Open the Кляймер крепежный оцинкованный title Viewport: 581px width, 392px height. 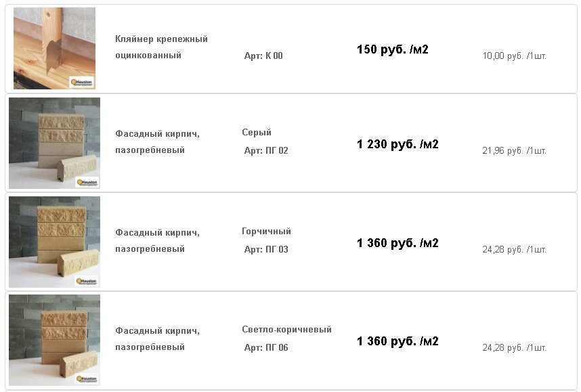161,47
